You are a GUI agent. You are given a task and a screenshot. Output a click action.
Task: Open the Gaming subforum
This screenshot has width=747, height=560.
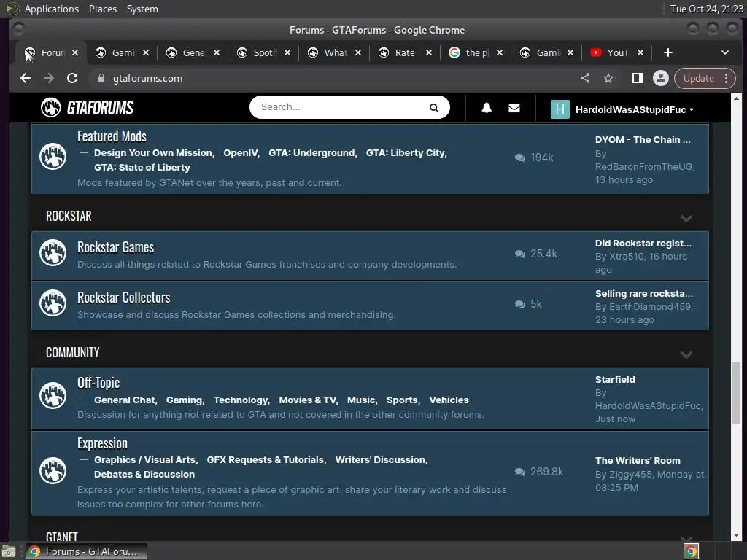tap(184, 400)
